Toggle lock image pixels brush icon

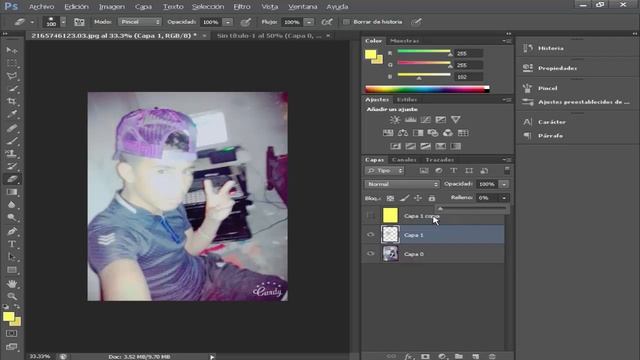[x=404, y=198]
